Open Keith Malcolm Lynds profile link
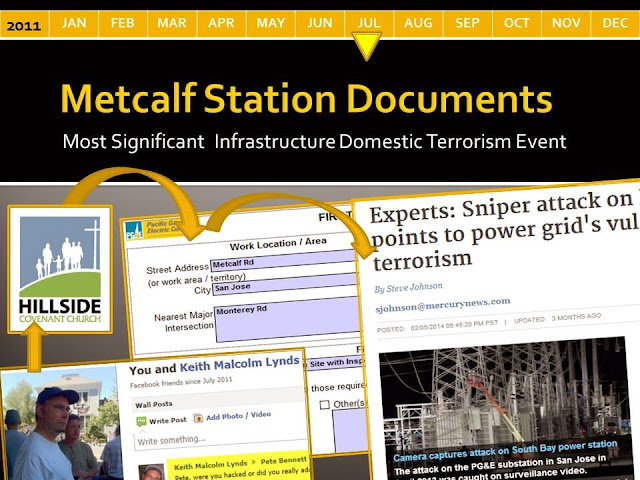640x480 pixels. pyautogui.click(x=240, y=364)
